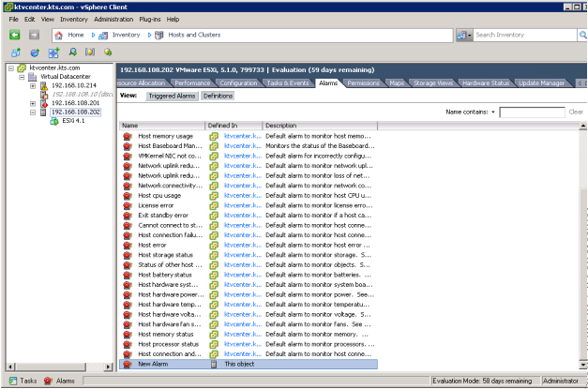Click the host icon in New Alarm row
This screenshot has height=389, width=588.
coord(214,364)
